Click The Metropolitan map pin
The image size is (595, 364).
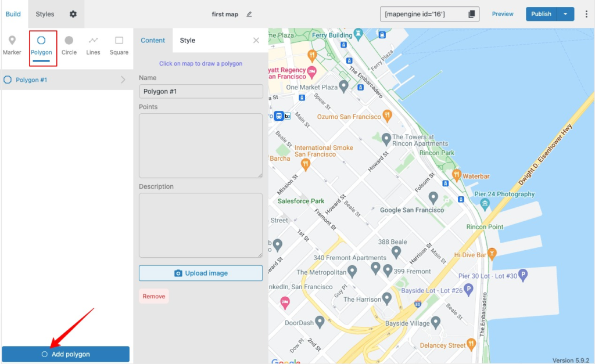[x=352, y=271]
